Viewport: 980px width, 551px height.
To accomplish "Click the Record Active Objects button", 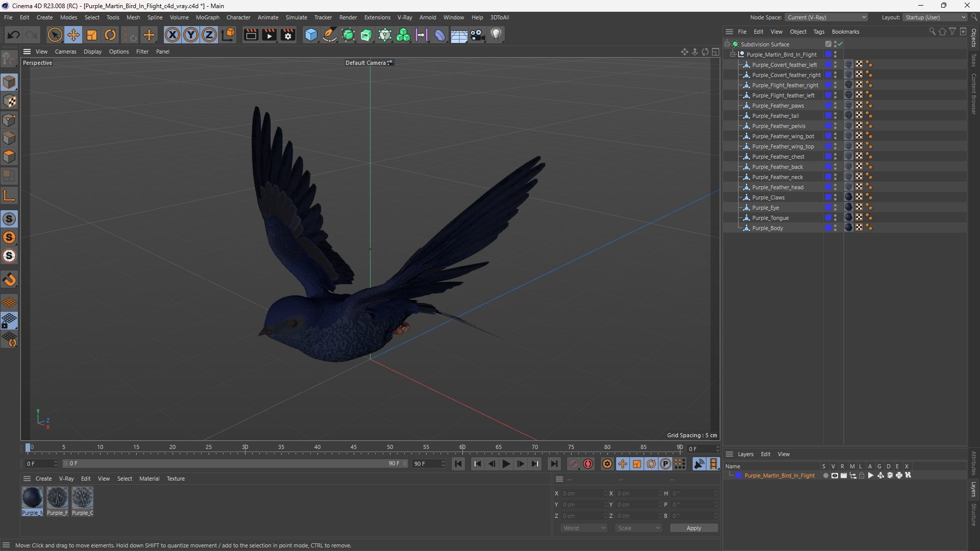I will (574, 464).
